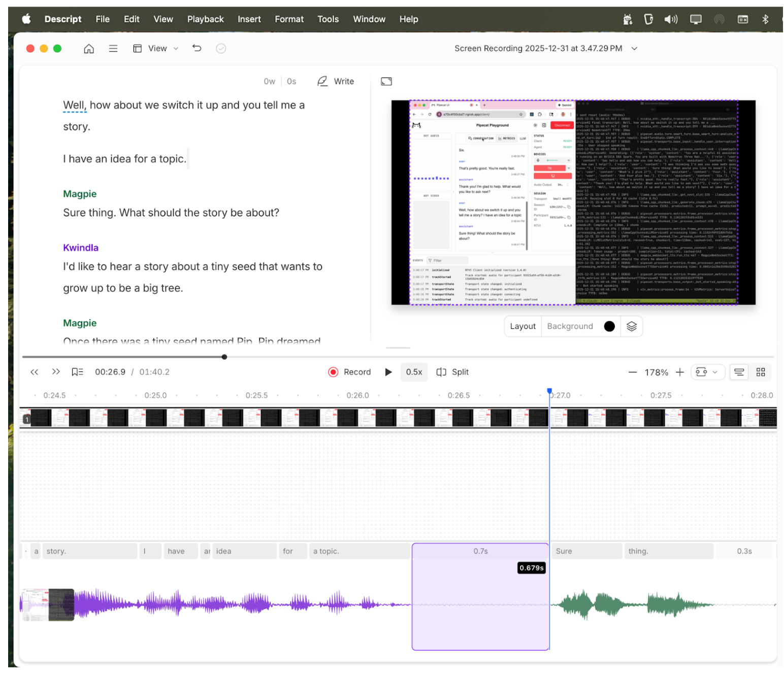This screenshot has height=678, width=784.
Task: Click the word 'Well,' in transcript
Action: tap(75, 105)
